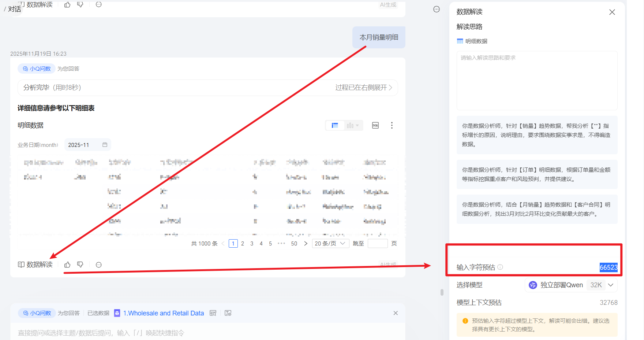Select the 订单 analysis prompt template
This screenshot has height=340, width=644.
[537, 174]
